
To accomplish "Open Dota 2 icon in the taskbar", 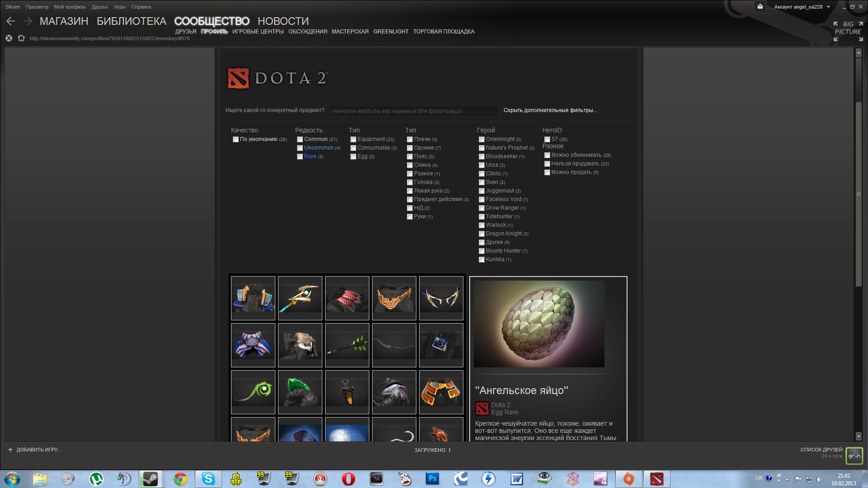I will [656, 479].
